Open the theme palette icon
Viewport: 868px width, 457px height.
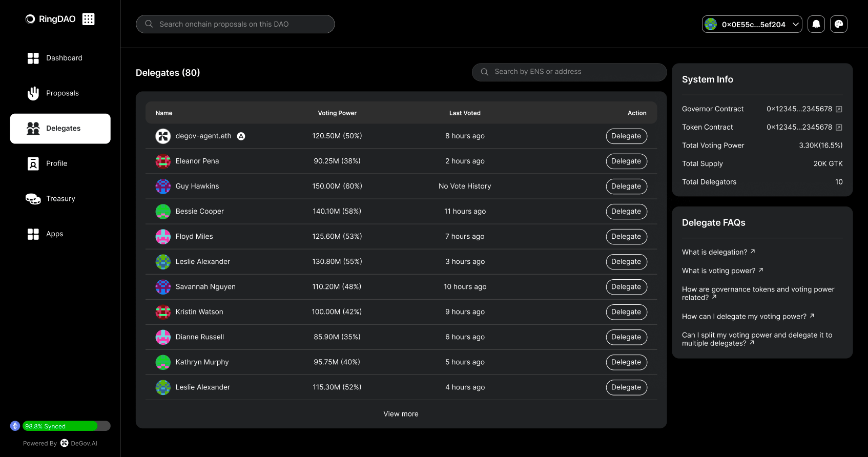(838, 24)
